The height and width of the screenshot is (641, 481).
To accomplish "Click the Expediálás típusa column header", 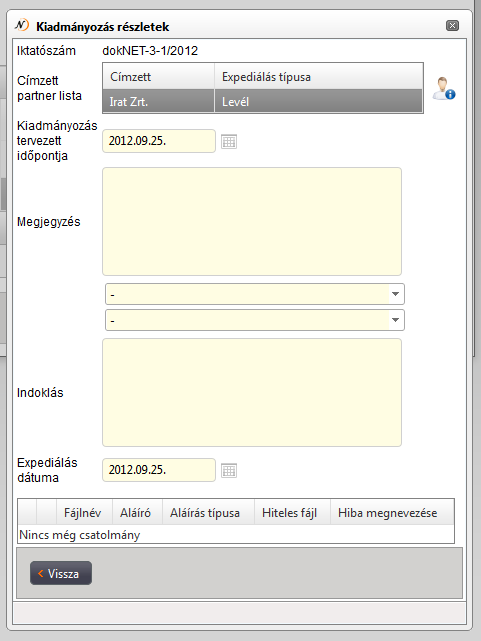I will [x=319, y=76].
